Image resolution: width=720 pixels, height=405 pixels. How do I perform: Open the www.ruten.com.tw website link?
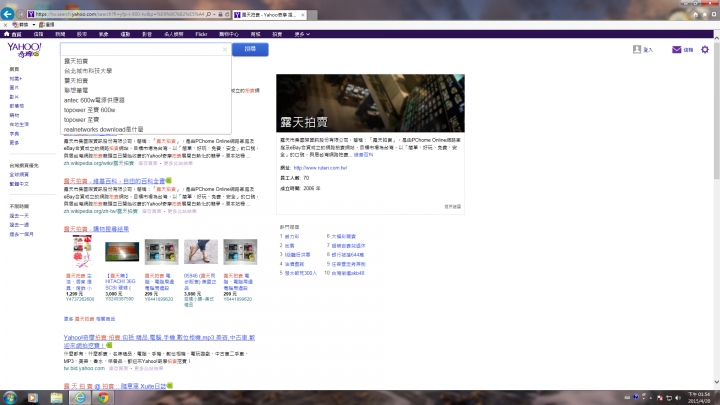pyautogui.click(x=320, y=168)
